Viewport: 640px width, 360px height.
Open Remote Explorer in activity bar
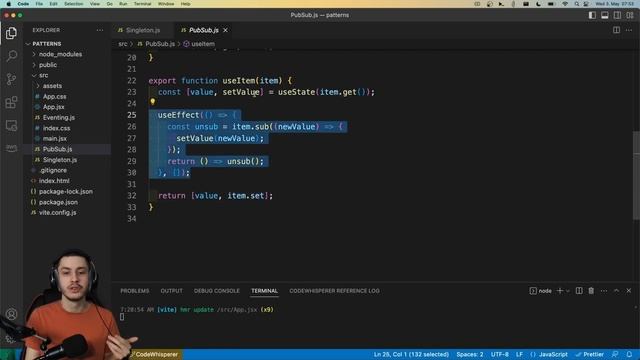pyautogui.click(x=11, y=125)
